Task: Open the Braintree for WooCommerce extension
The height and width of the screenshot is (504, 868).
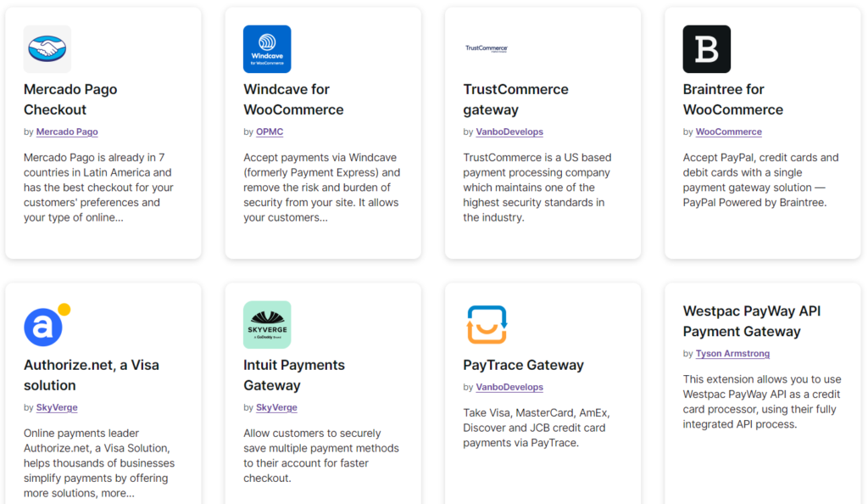Action: pyautogui.click(x=733, y=99)
